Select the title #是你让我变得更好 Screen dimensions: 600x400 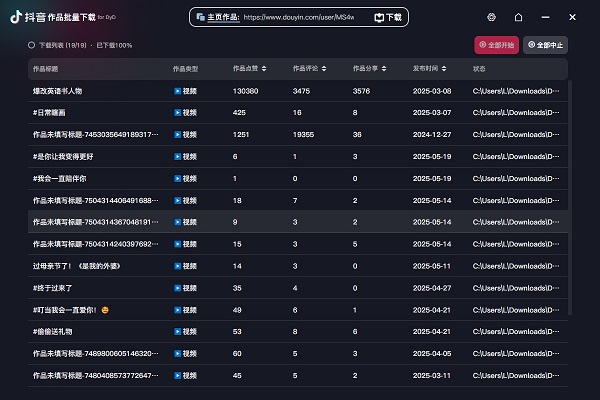click(63, 157)
